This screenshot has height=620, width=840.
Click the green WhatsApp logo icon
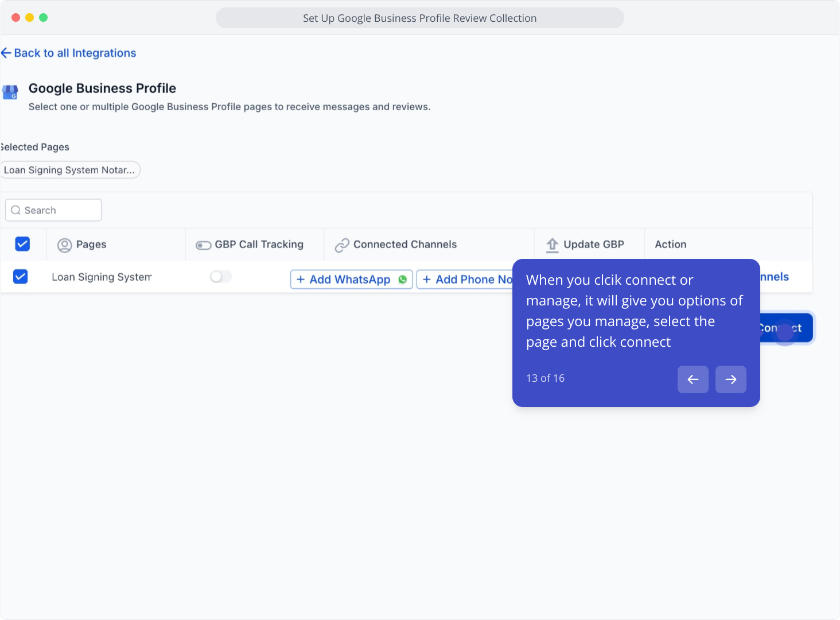403,280
